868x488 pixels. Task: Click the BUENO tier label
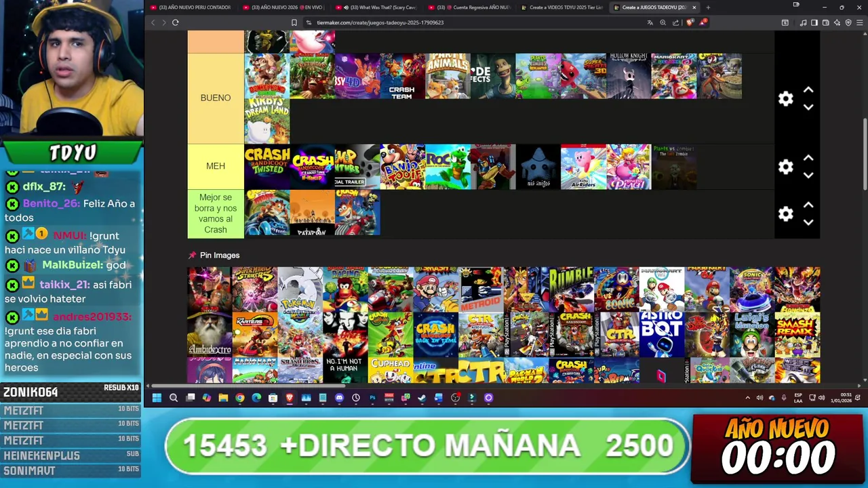[x=216, y=98]
